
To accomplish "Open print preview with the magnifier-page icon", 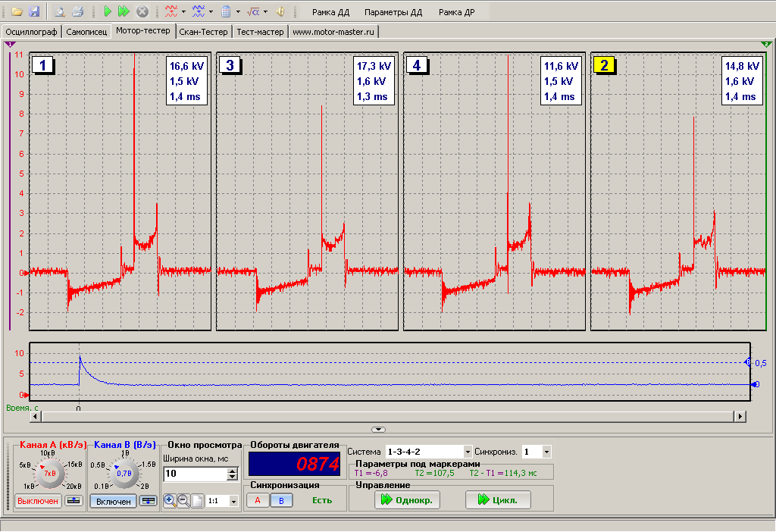I will [x=60, y=11].
